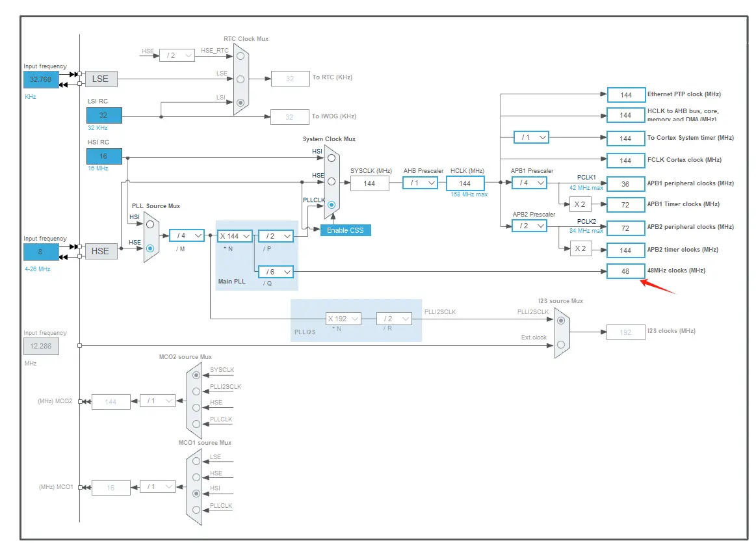Open the APB1 Prescaler dropdown

529,183
